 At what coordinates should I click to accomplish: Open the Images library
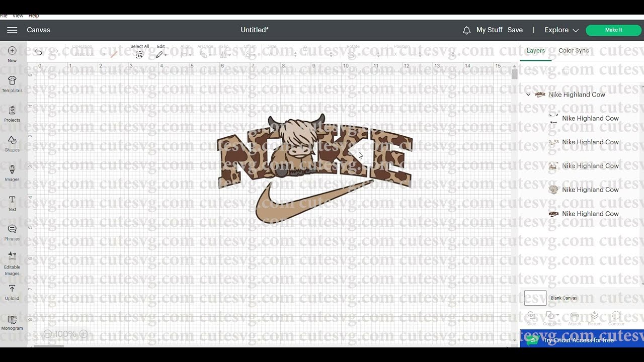(12, 173)
